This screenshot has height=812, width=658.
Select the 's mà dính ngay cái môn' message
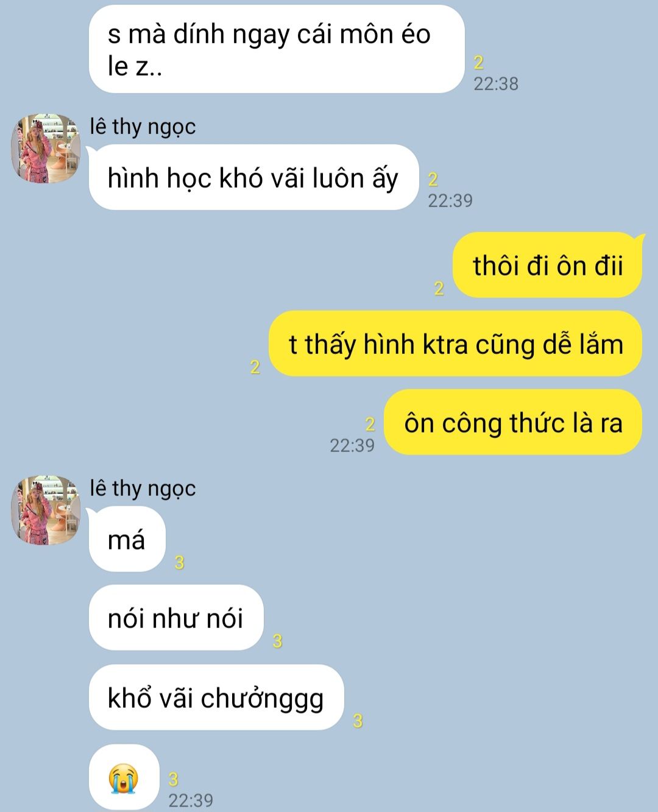click(277, 49)
